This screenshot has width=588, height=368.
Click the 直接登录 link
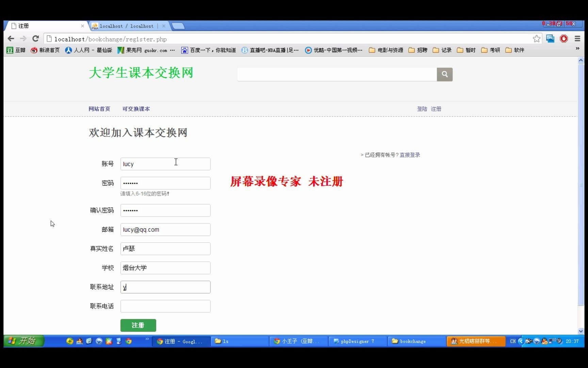[410, 155]
